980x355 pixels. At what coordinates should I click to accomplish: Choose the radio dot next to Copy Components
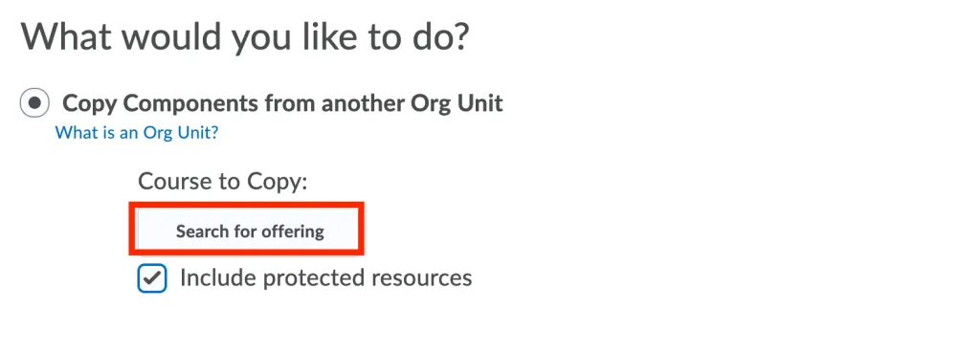(x=34, y=103)
